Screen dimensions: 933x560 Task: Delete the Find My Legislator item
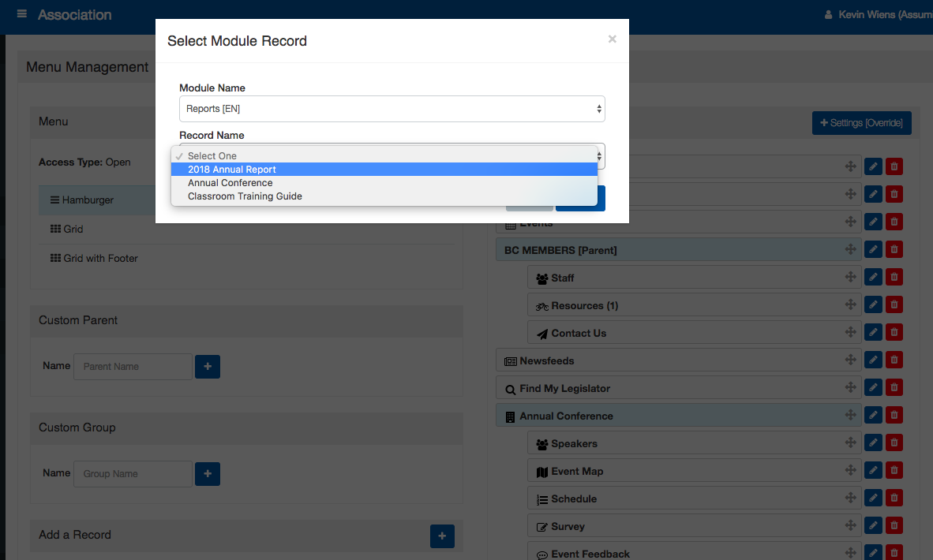click(894, 387)
